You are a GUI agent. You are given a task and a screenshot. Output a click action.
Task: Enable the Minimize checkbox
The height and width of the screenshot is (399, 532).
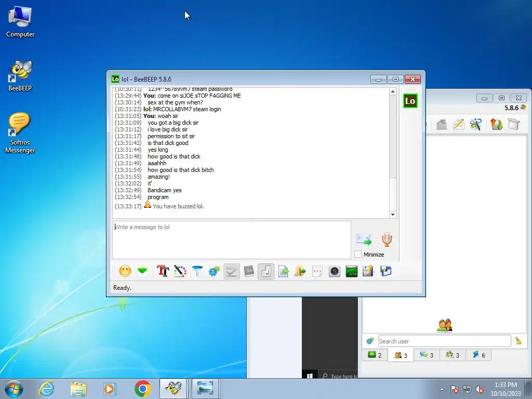358,254
